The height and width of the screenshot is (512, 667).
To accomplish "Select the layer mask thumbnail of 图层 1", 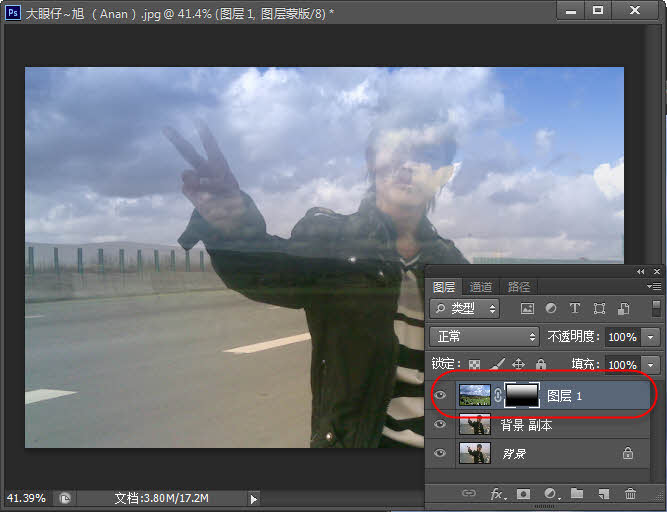I will [520, 396].
